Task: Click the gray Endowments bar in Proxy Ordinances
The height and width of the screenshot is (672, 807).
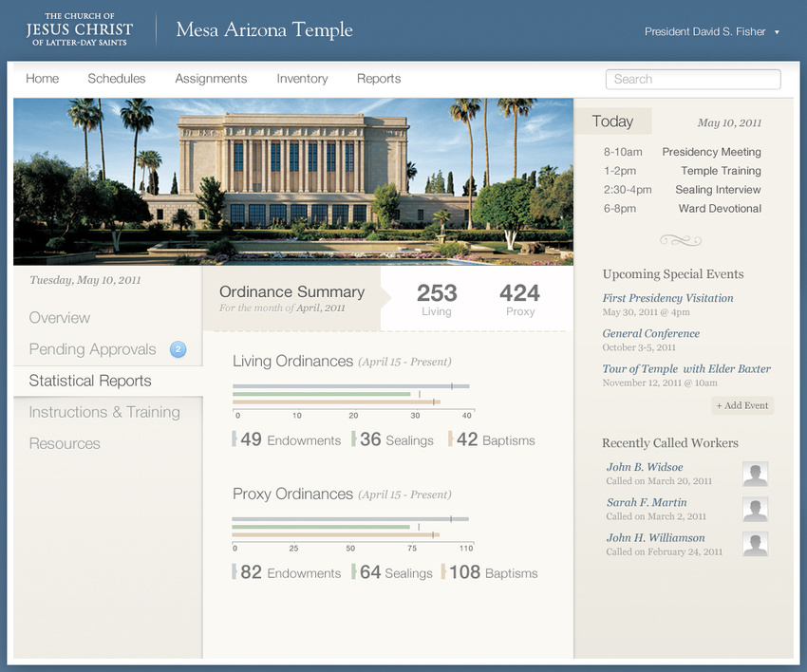Action: pos(350,519)
